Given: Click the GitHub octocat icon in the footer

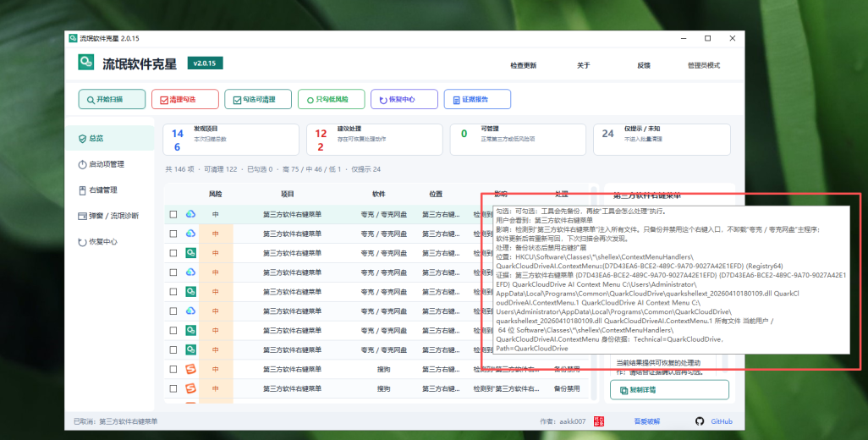Looking at the screenshot, I should point(700,421).
